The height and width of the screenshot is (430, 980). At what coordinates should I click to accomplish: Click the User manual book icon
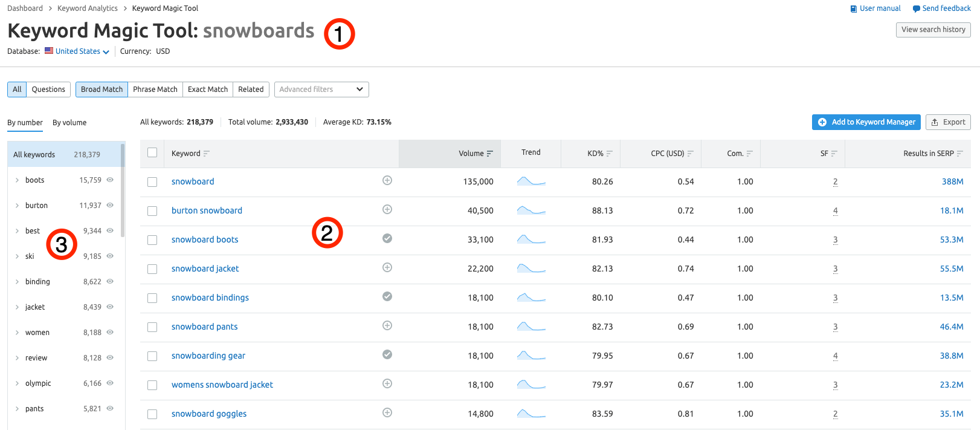pyautogui.click(x=854, y=9)
